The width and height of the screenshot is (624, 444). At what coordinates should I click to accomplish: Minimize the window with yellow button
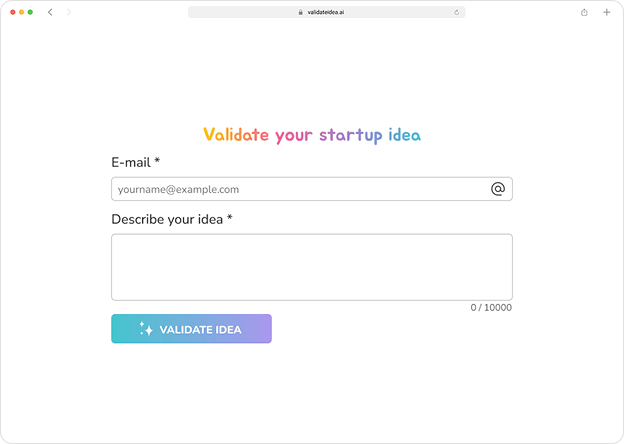click(x=21, y=12)
